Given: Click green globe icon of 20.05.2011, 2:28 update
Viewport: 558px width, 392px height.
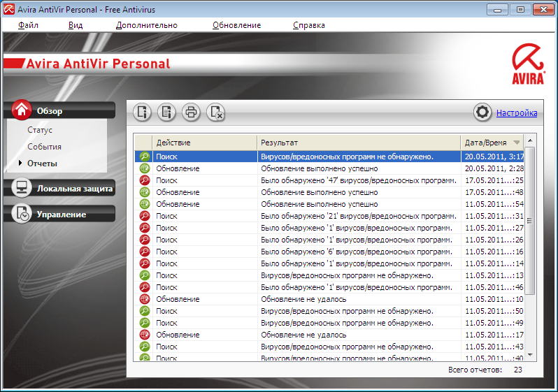Looking at the screenshot, I should coord(145,168).
